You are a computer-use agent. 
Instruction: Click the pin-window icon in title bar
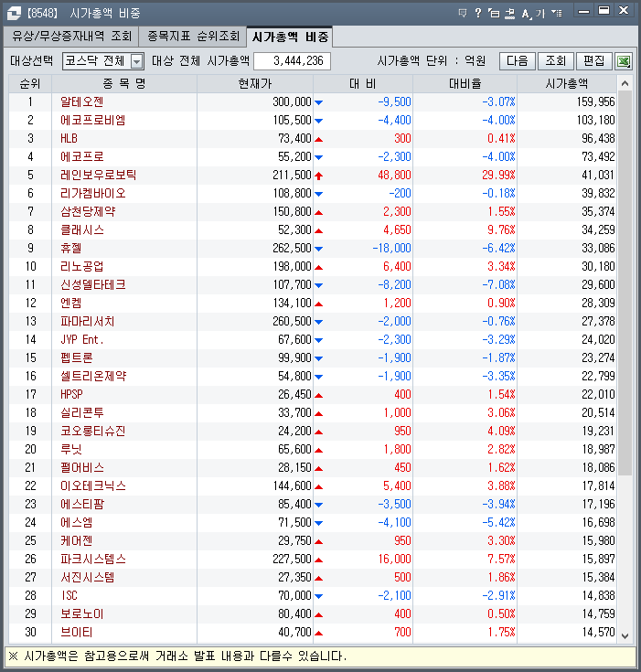(509, 14)
